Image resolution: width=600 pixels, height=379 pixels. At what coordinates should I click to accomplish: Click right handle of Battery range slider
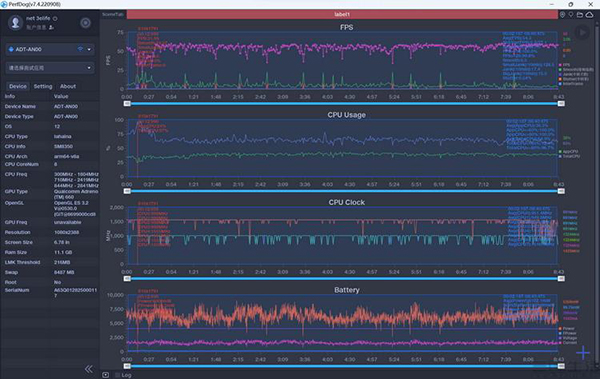click(561, 366)
